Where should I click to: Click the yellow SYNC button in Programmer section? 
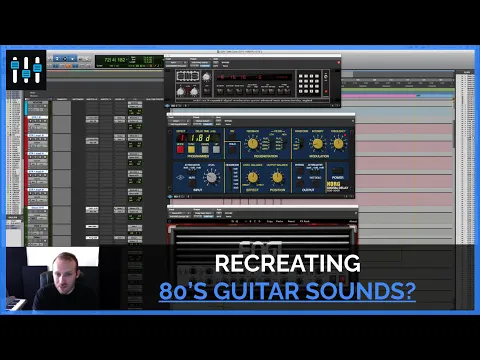tap(192, 149)
